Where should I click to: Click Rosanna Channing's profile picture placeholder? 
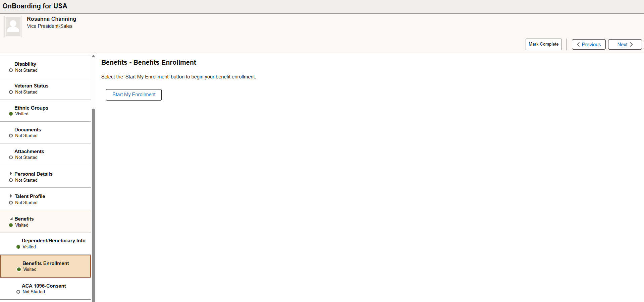13,26
